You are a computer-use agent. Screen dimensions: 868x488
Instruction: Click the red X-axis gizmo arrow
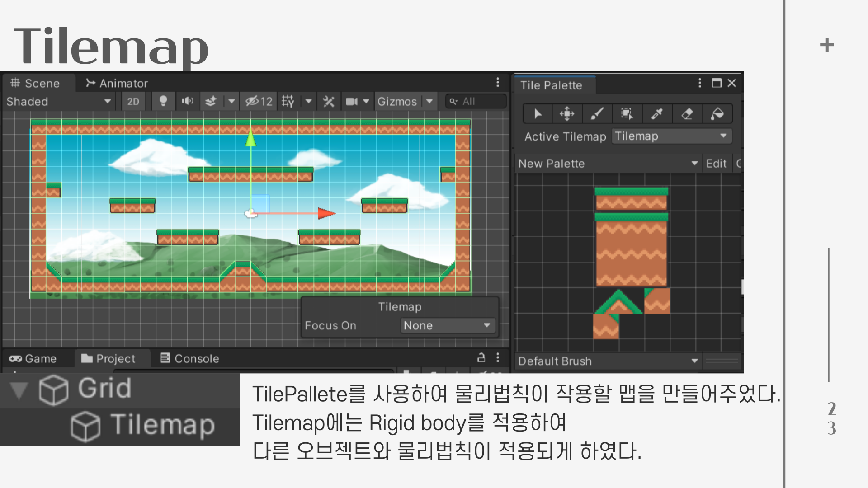coord(326,213)
